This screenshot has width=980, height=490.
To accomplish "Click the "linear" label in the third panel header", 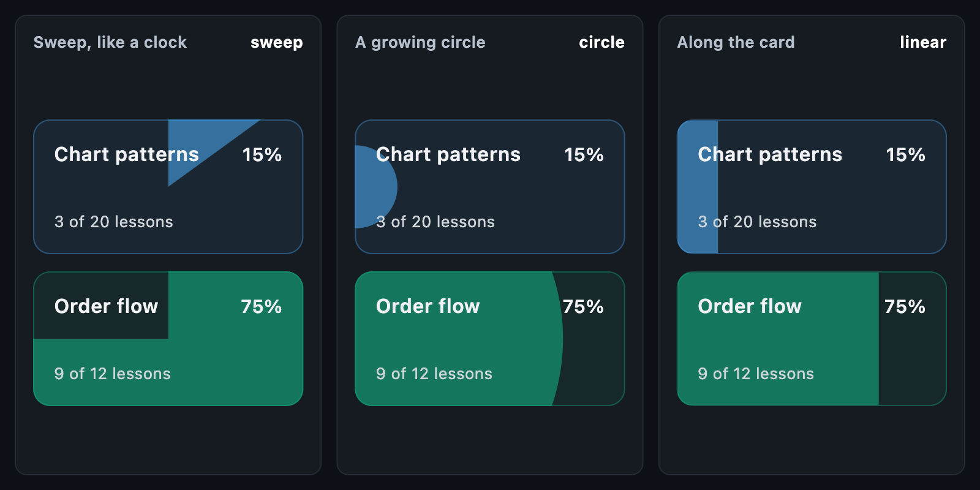I will [x=923, y=42].
